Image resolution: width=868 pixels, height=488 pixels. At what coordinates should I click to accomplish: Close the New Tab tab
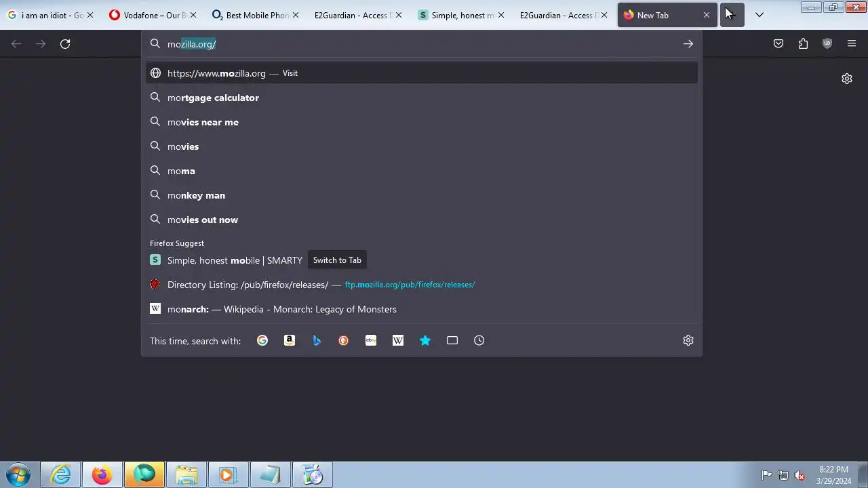click(707, 15)
